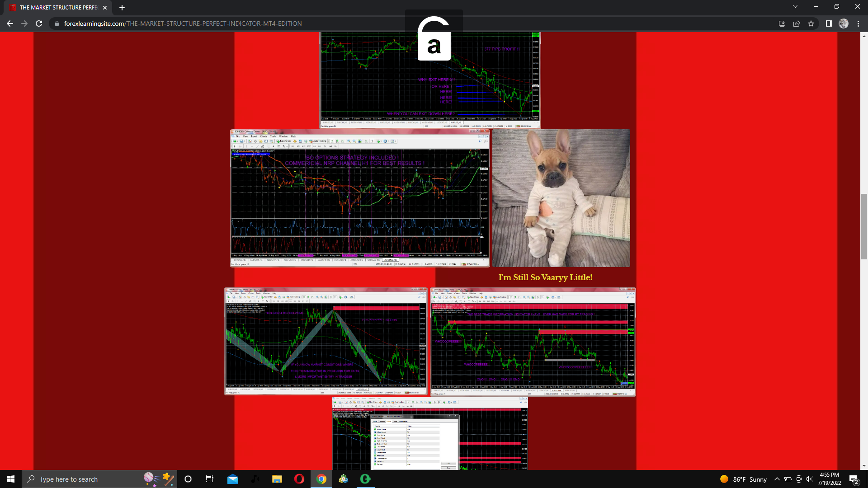Toggle the volume speaker icon in tray
Viewport: 868px width, 488px height.
809,479
